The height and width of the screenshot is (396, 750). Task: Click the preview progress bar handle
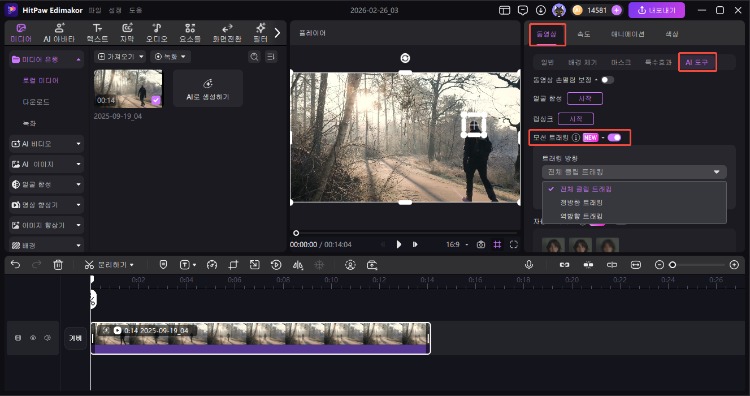coord(296,233)
